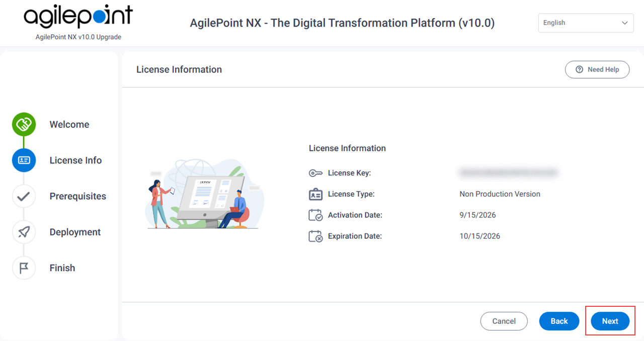Click the license illustration image
Viewport: 644px width, 341px height.
click(204, 194)
